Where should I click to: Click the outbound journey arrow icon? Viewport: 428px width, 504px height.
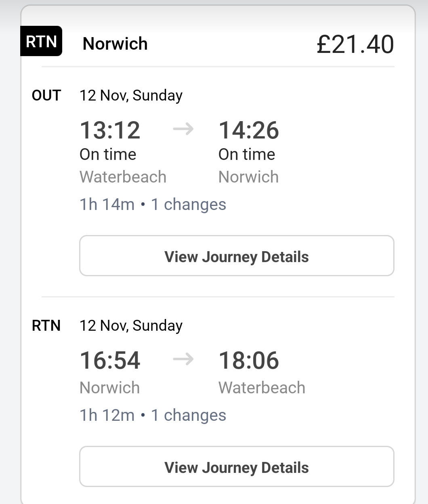[x=183, y=129]
